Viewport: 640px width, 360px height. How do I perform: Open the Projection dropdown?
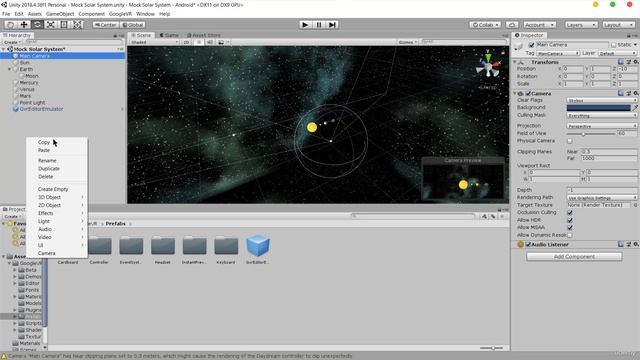(602, 126)
